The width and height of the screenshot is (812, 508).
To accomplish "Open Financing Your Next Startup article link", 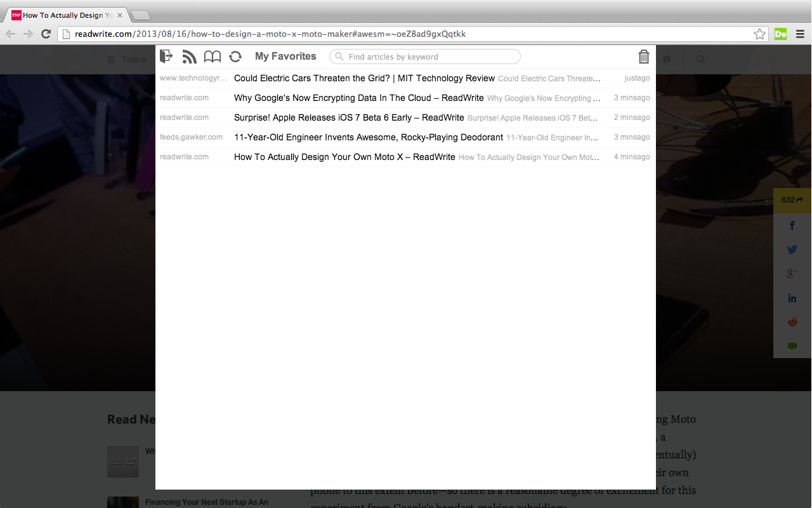I will pyautogui.click(x=207, y=502).
